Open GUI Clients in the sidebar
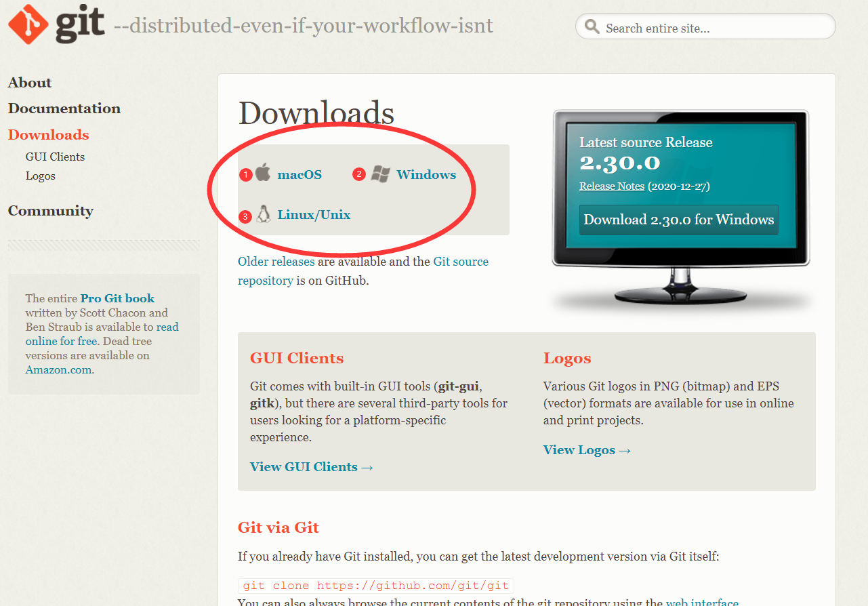Viewport: 868px width, 606px height. (x=55, y=157)
